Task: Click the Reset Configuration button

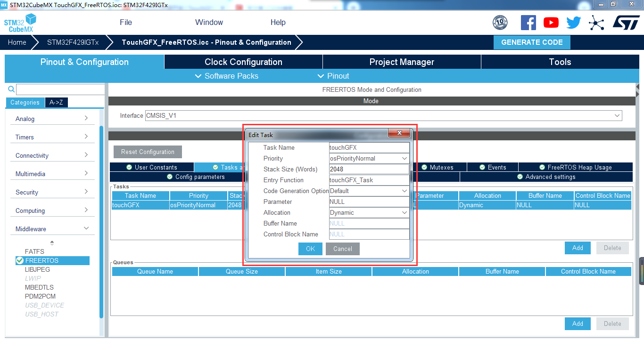Action: point(148,152)
